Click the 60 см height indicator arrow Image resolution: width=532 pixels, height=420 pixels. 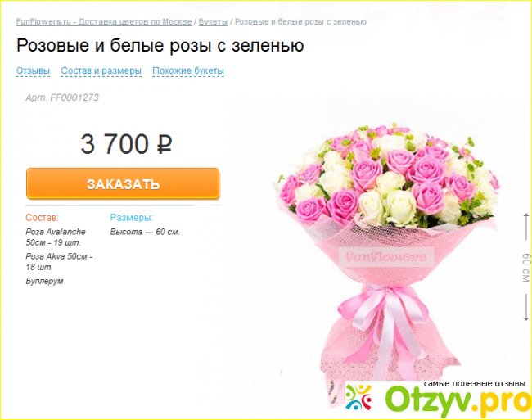tap(525, 266)
